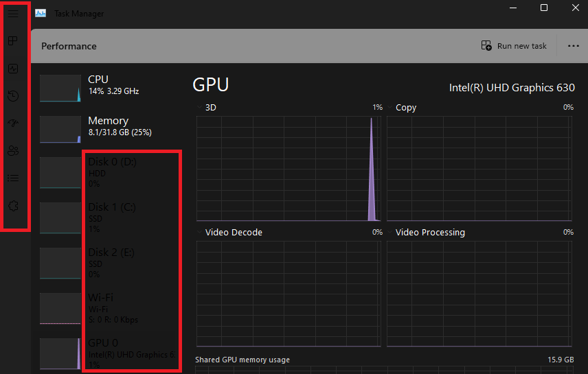Click Intel(R) UHD Graphics 630 heading
Image resolution: width=588 pixels, height=374 pixels.
point(512,88)
